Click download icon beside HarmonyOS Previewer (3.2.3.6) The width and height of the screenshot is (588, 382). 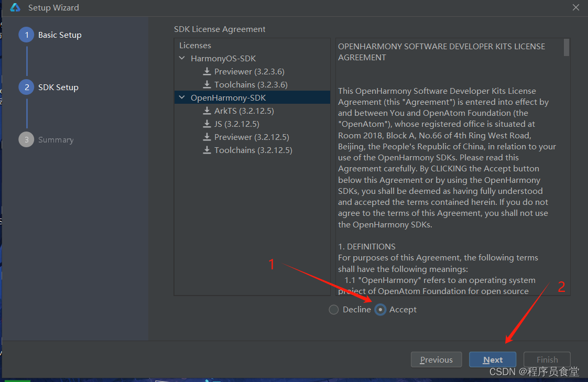(x=206, y=71)
